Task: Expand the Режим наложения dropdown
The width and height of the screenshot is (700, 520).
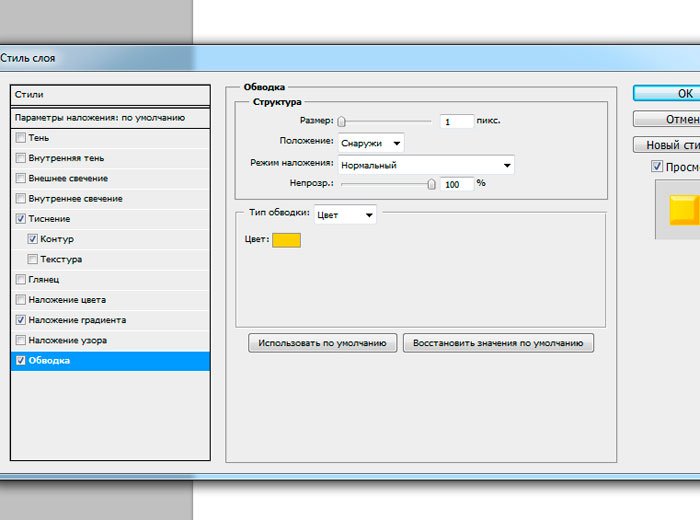Action: coord(425,165)
